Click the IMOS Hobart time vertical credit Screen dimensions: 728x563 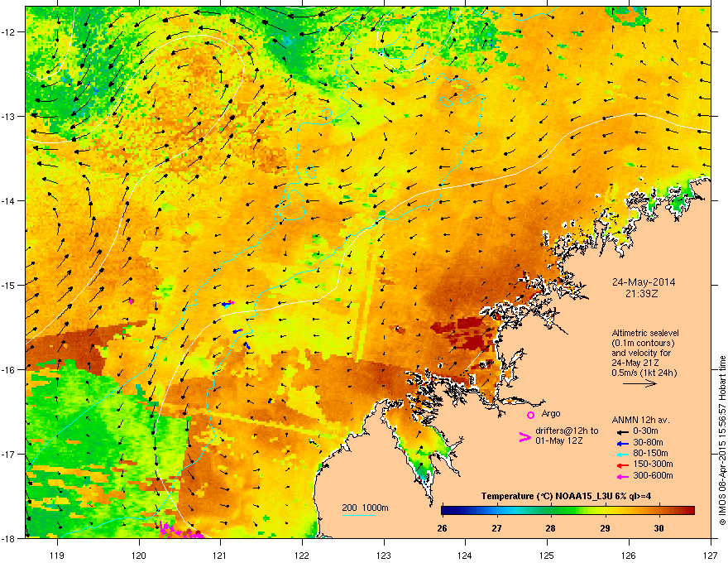(x=722, y=440)
